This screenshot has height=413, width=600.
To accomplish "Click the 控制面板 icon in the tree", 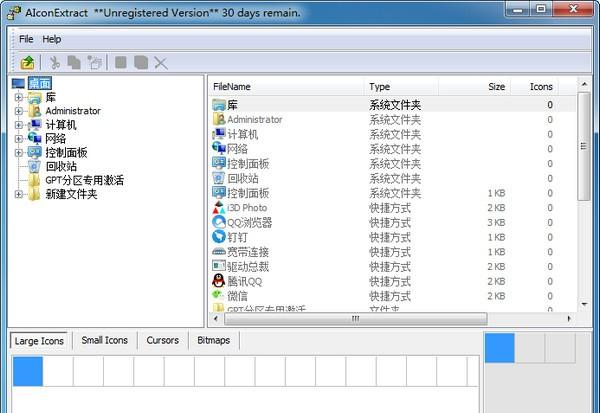I will (35, 153).
